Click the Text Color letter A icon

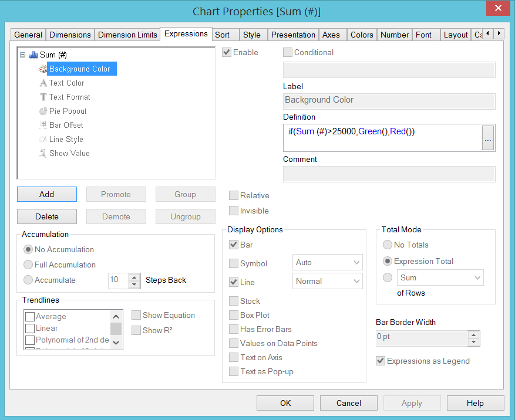(43, 83)
